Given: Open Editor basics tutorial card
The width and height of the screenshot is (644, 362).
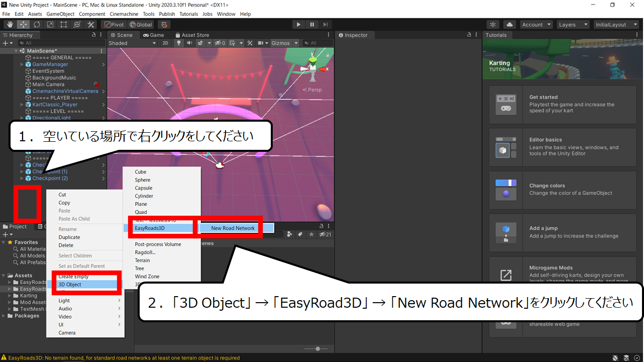Looking at the screenshot, I should (563, 147).
